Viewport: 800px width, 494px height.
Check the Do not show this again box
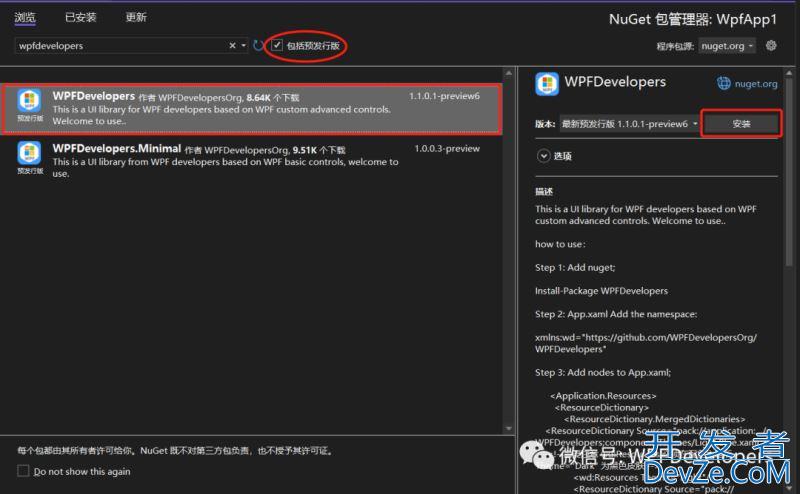pos(23,471)
